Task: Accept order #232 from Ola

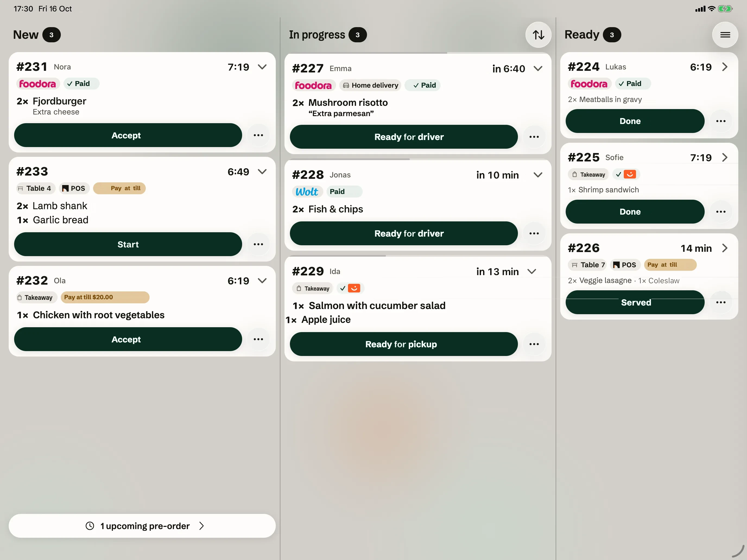Action: 128,339
